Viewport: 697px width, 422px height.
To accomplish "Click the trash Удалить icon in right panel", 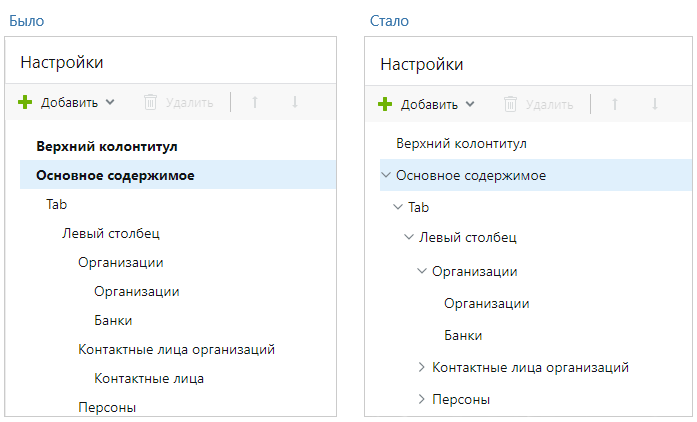I will tap(510, 104).
